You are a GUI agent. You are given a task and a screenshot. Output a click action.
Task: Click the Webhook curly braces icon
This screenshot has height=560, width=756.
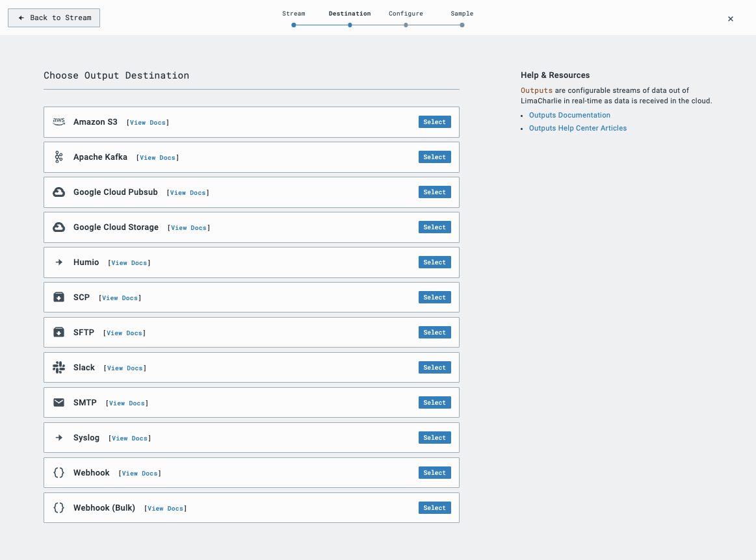click(59, 473)
